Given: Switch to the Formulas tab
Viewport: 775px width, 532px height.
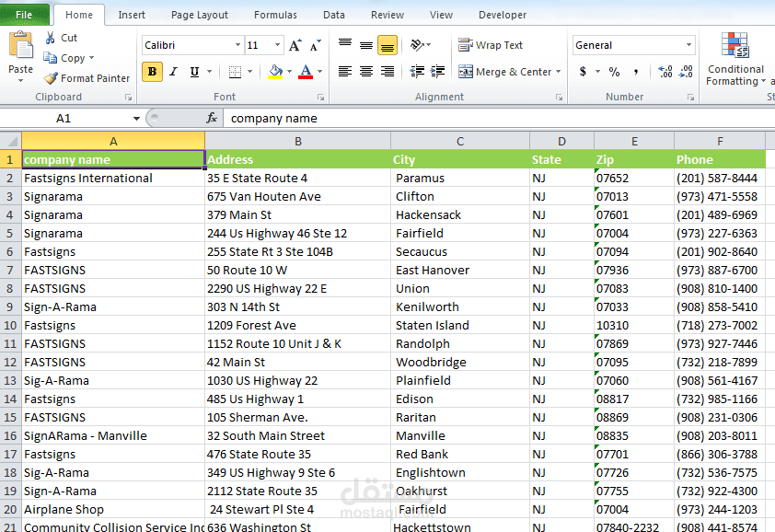Looking at the screenshot, I should click(275, 15).
